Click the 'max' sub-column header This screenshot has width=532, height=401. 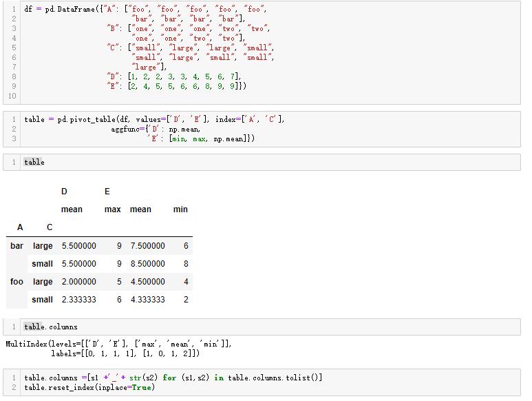coord(112,209)
